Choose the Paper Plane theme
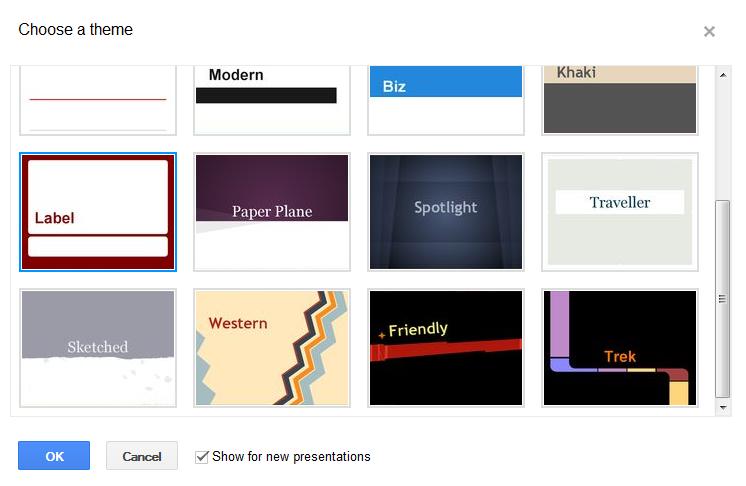The width and height of the screenshot is (746, 486). 272,212
